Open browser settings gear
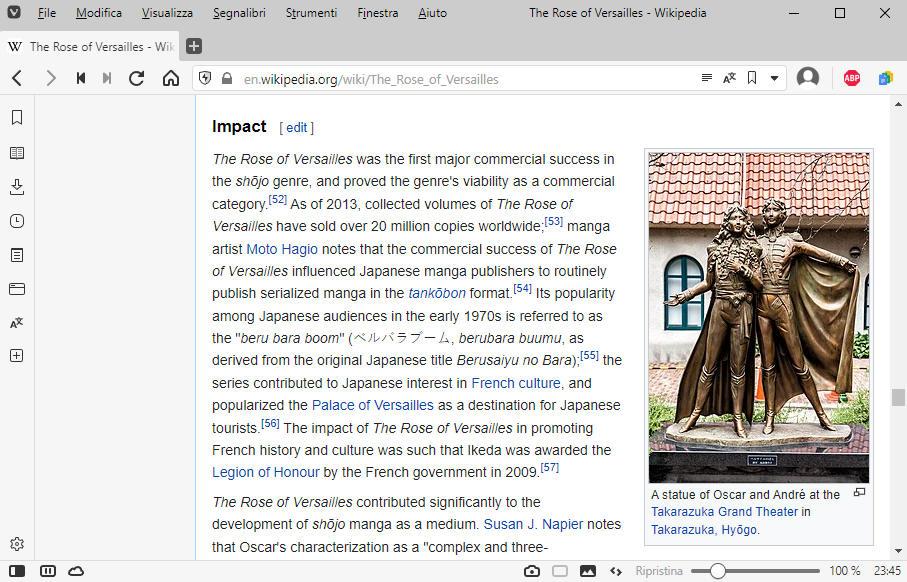Viewport: 907px width, 582px height. point(17,544)
